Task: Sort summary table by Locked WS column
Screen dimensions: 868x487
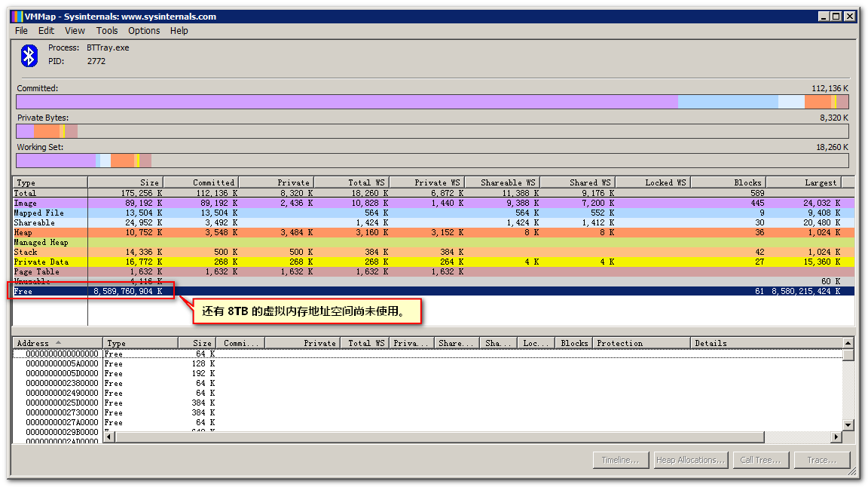Action: coord(652,182)
